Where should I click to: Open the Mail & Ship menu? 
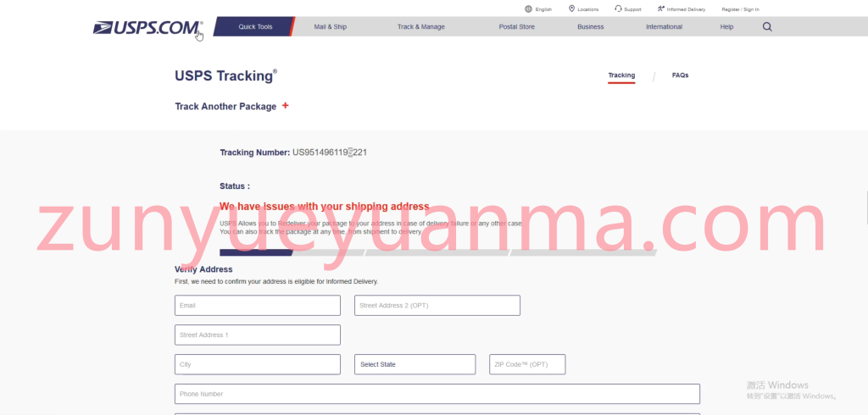pyautogui.click(x=331, y=26)
